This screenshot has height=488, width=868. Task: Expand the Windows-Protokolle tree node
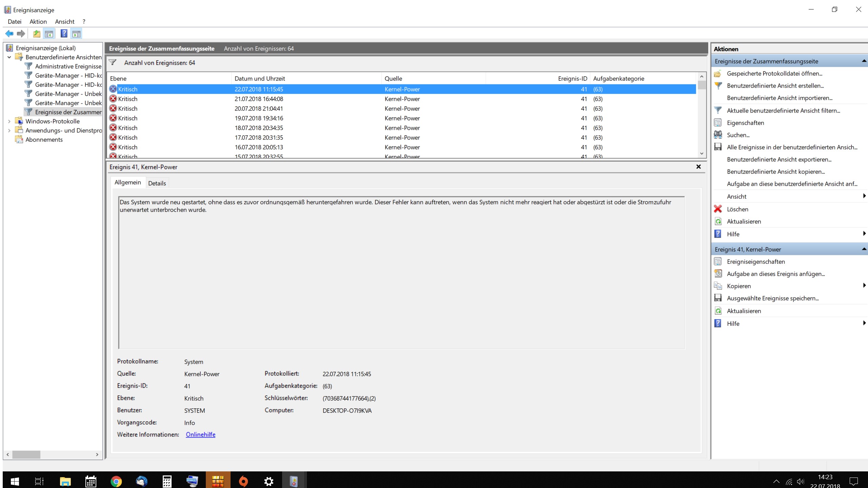point(9,121)
